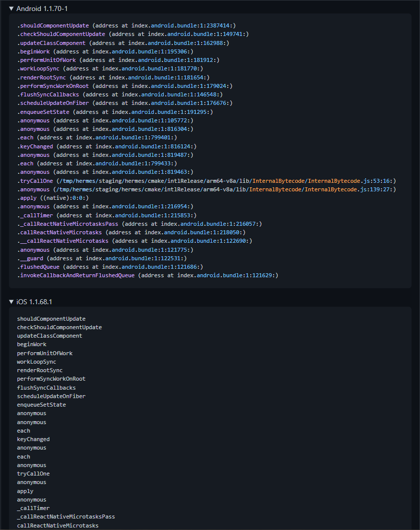The width and height of the screenshot is (420, 530).
Task: Click the .__callReactNativeMicrotasks line with address 122690
Action: coord(135,241)
